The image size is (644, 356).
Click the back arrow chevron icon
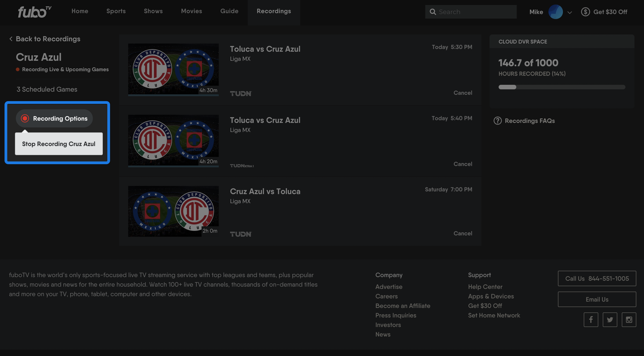tap(11, 39)
